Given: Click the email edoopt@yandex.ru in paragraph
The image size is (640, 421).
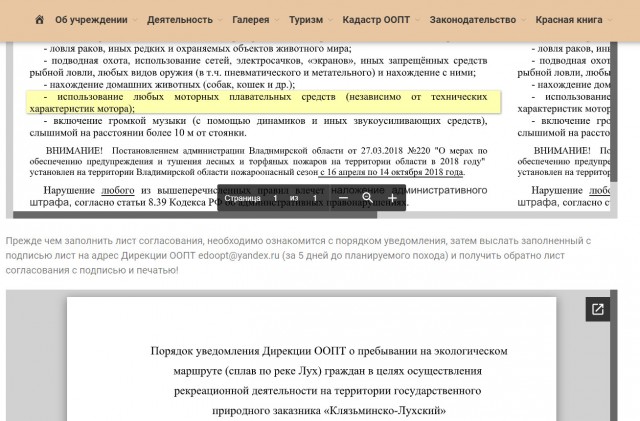Looking at the screenshot, I should [239, 256].
